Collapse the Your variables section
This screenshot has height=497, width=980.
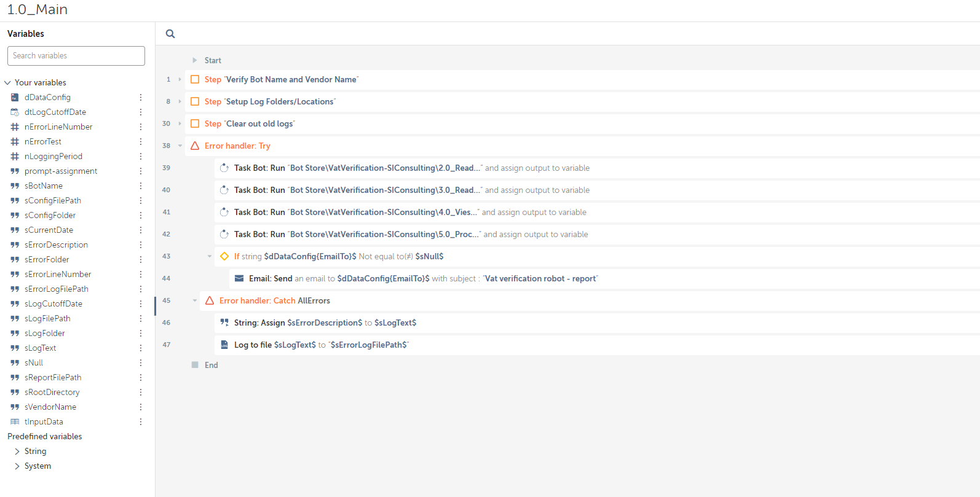pos(8,83)
